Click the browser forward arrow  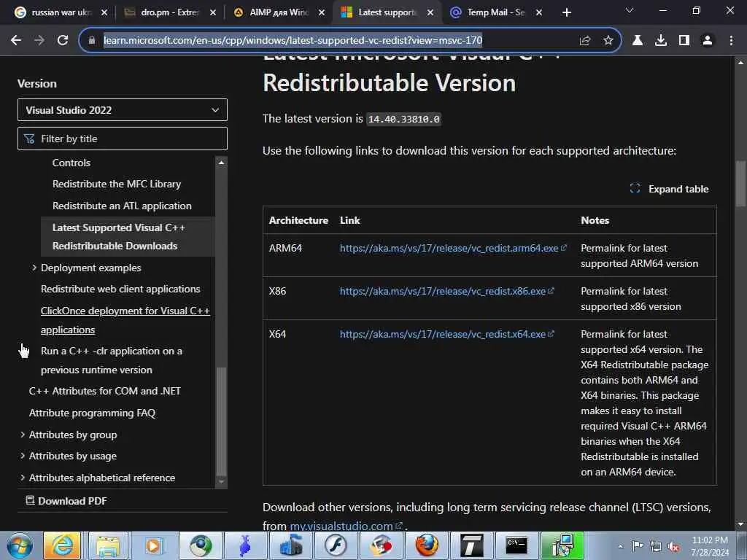(x=39, y=41)
